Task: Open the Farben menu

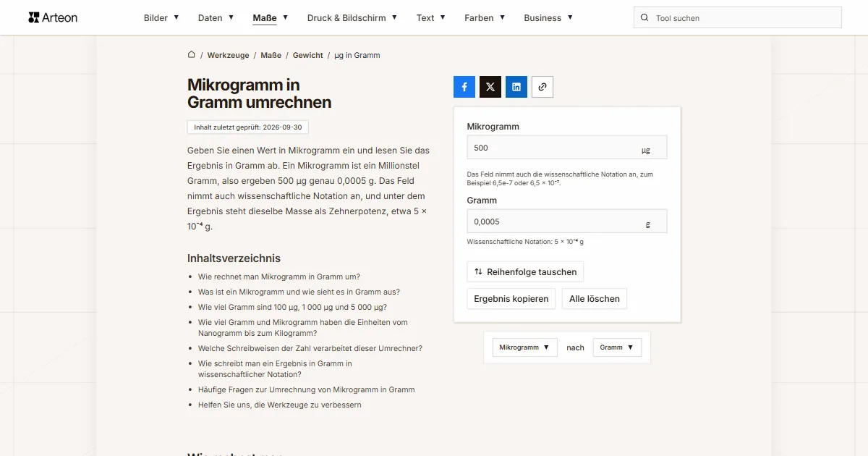Action: pyautogui.click(x=485, y=18)
